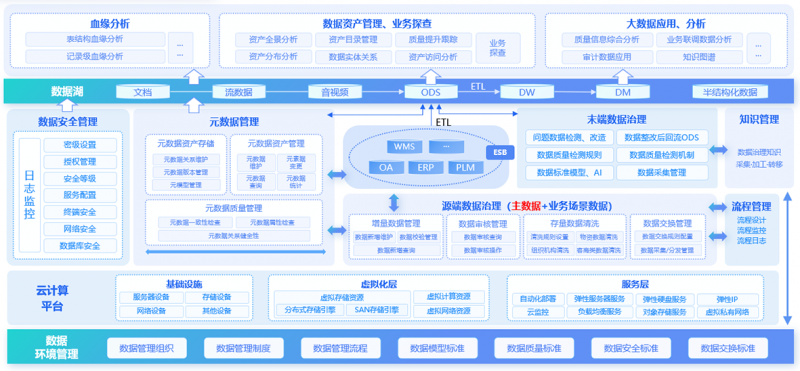
Task: Select the 数据采集管理 box
Action: coord(662,172)
